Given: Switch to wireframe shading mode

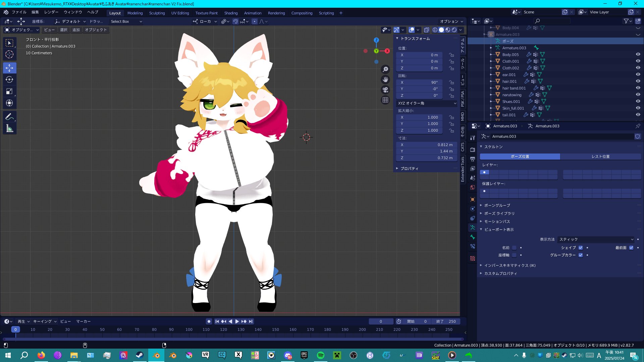Looking at the screenshot, I should (435, 30).
